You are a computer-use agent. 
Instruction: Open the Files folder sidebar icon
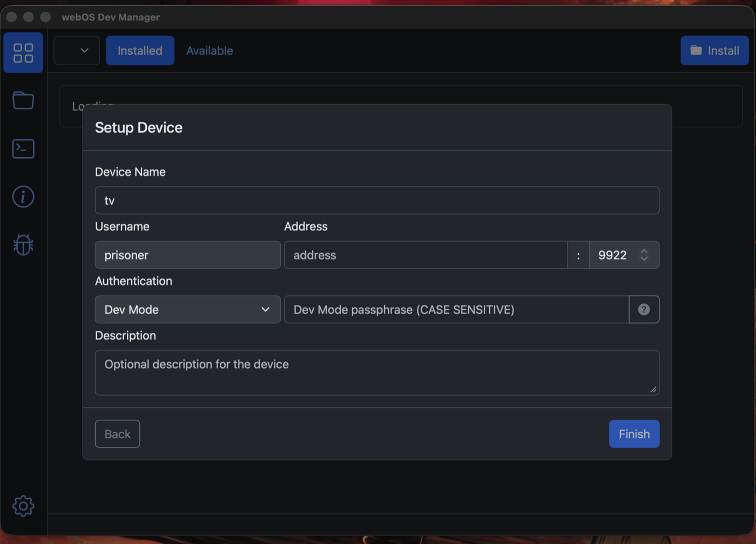click(23, 100)
